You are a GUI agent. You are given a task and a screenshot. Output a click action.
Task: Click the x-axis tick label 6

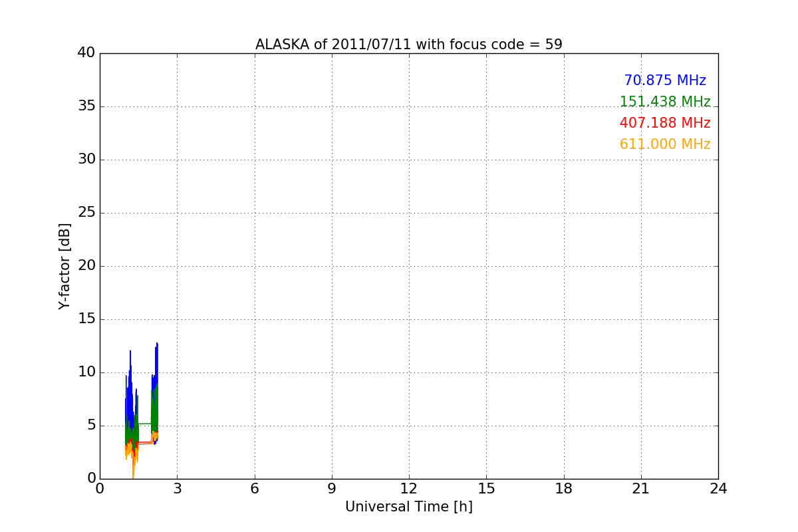pos(254,489)
